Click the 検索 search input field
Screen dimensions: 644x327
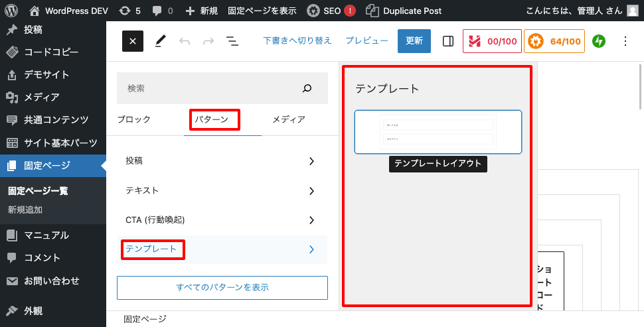(206, 88)
